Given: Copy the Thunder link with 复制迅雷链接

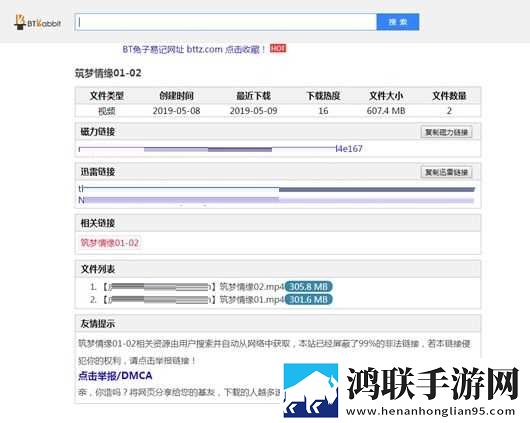Looking at the screenshot, I should [446, 172].
